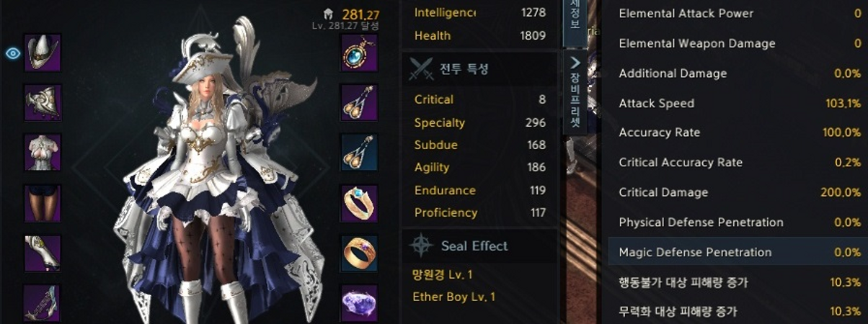Open the purple crystal stone slot
This screenshot has width=868, height=324.
click(x=359, y=303)
